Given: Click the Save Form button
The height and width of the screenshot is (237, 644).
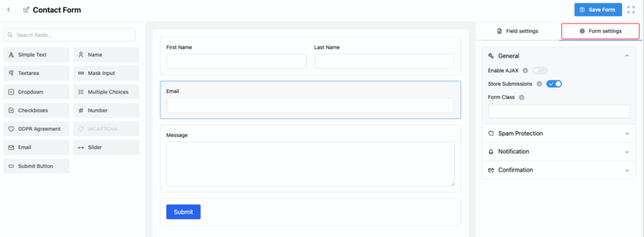Looking at the screenshot, I should click(x=598, y=10).
